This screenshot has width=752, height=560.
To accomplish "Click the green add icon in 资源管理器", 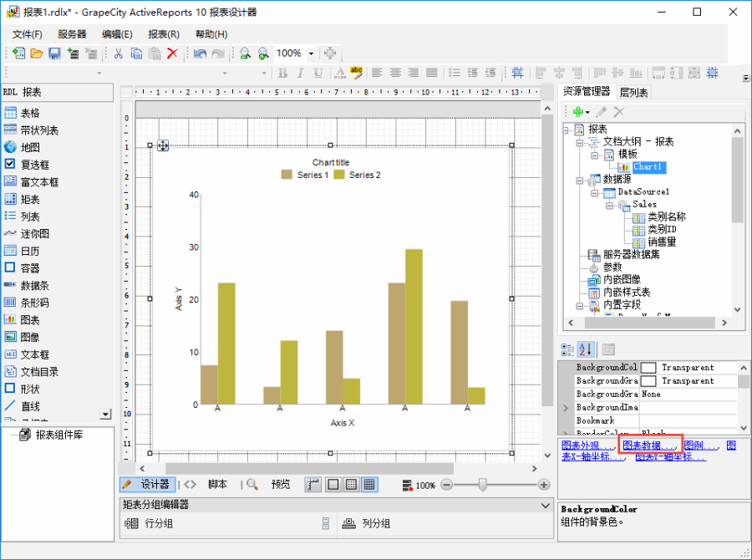I will click(577, 111).
